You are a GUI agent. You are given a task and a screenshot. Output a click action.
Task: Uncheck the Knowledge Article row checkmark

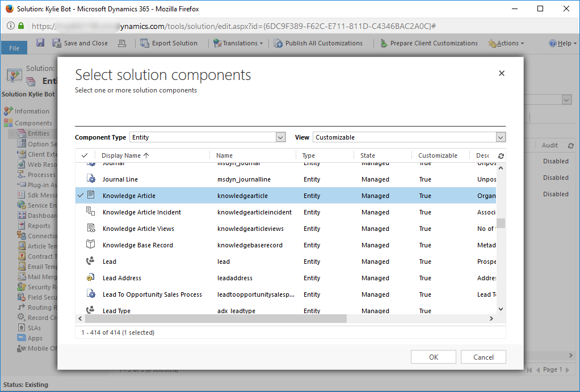pos(80,196)
